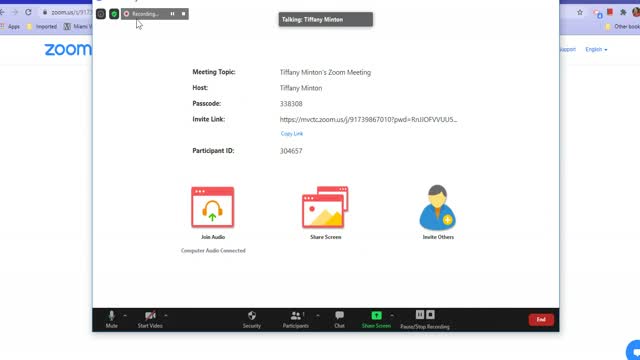Open the English language dropdown
This screenshot has width=640, height=360.
(x=596, y=49)
